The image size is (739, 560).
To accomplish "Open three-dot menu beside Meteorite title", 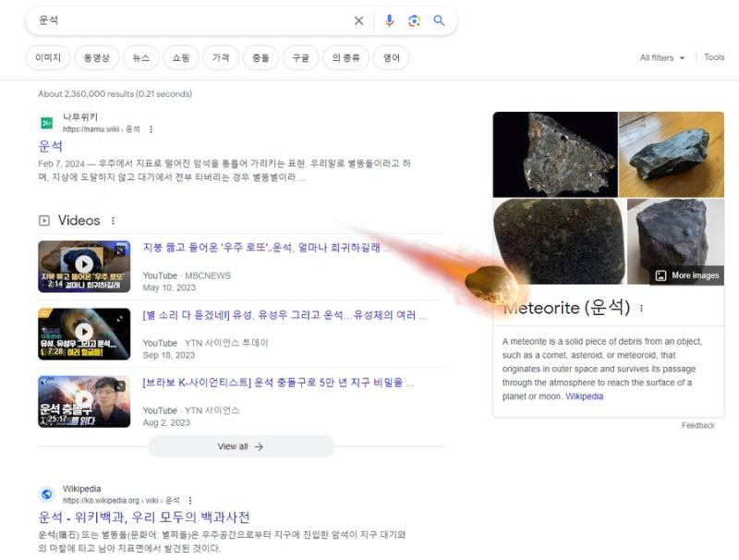I will tap(641, 309).
